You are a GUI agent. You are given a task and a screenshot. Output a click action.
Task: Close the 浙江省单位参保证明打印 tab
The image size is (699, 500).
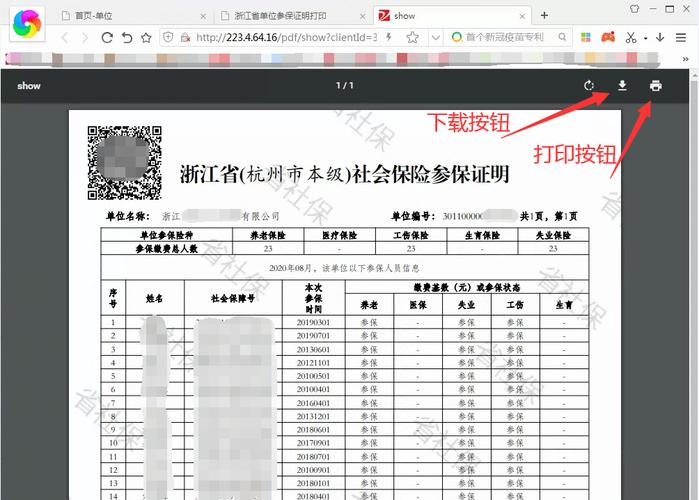pos(363,16)
